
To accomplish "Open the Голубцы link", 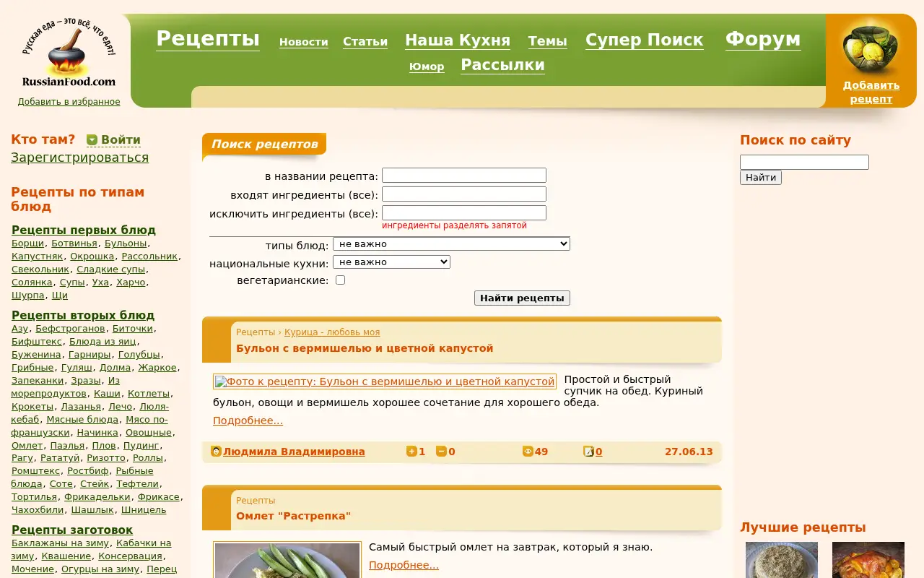I will 139,355.
